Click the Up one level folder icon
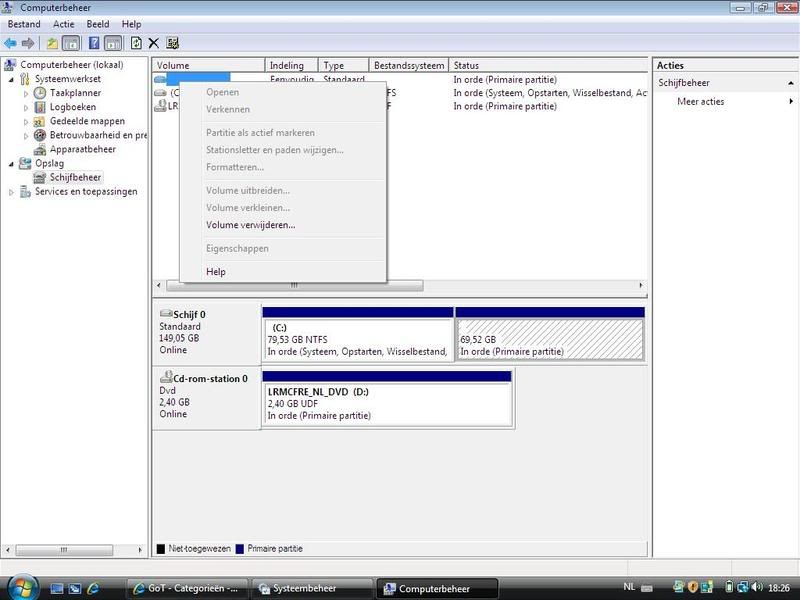800x600 pixels. tap(51, 43)
